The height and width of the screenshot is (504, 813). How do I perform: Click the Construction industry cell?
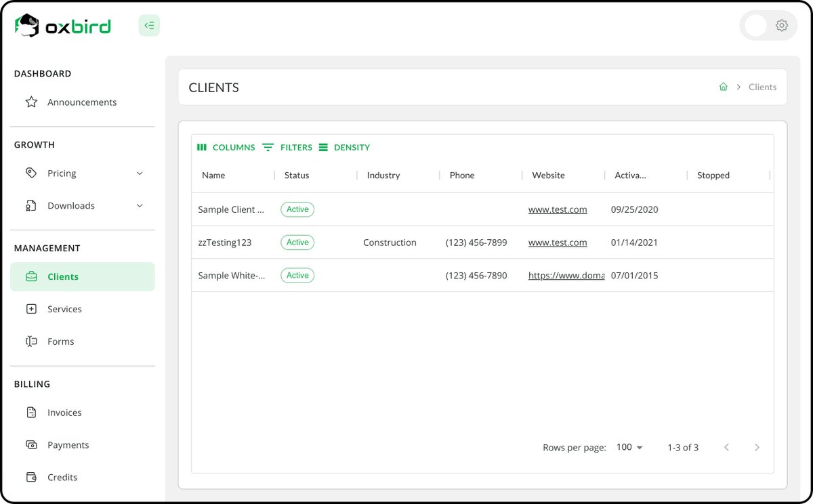pos(390,243)
